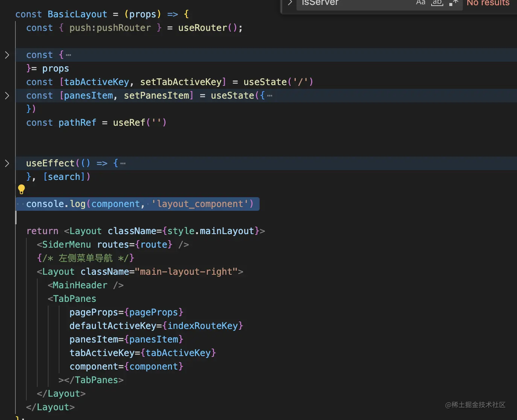This screenshot has width=517, height=420.
Task: Click the lightbulb quick-fix icon
Action: point(21,189)
